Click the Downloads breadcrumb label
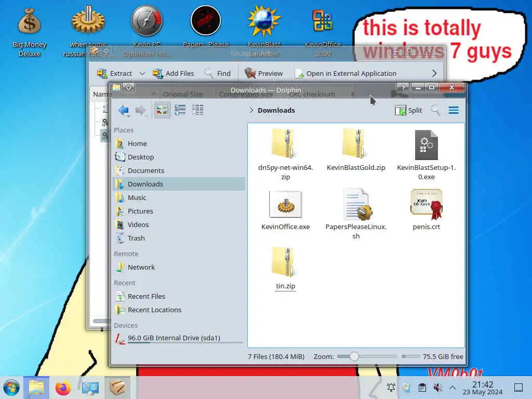532x399 pixels. tap(276, 110)
